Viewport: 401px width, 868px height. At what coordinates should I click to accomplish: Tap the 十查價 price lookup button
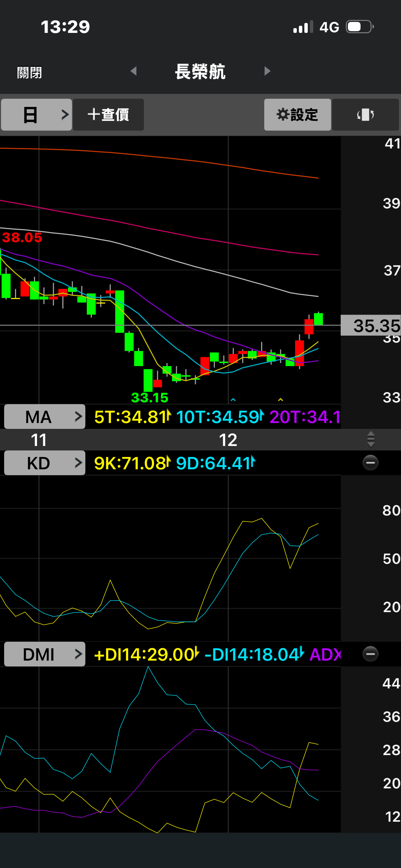(x=108, y=114)
